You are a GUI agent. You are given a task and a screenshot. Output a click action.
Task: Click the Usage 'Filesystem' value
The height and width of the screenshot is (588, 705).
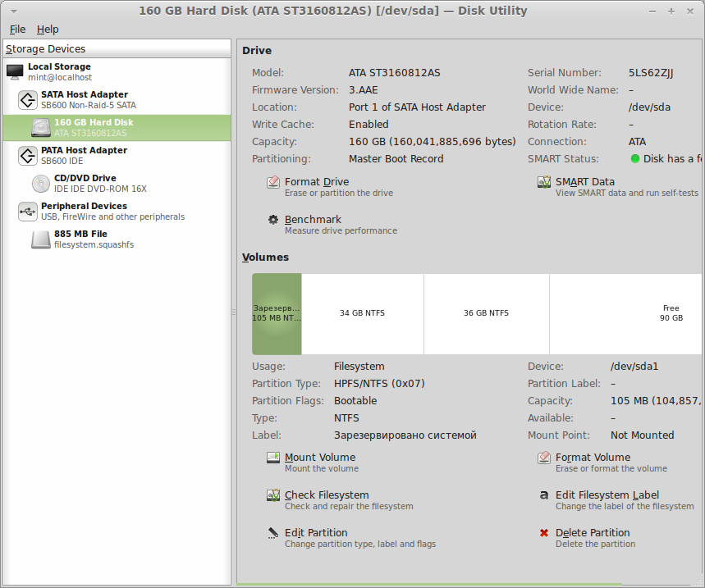click(359, 366)
